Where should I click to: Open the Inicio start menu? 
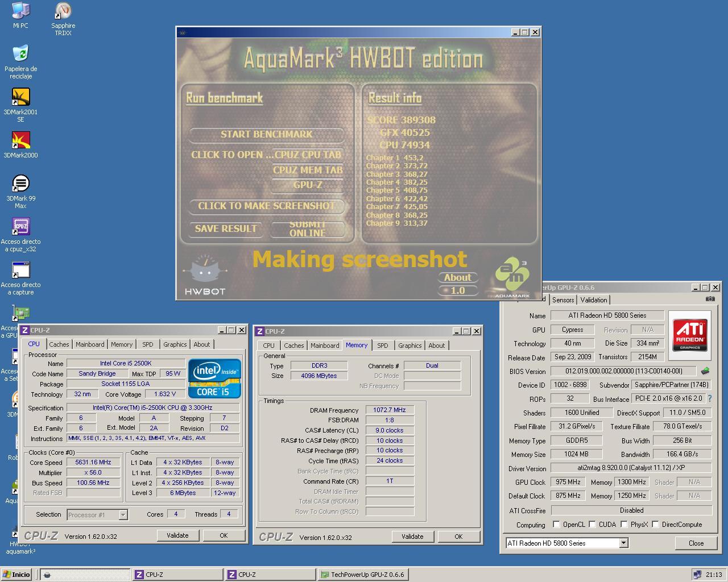(x=16, y=575)
